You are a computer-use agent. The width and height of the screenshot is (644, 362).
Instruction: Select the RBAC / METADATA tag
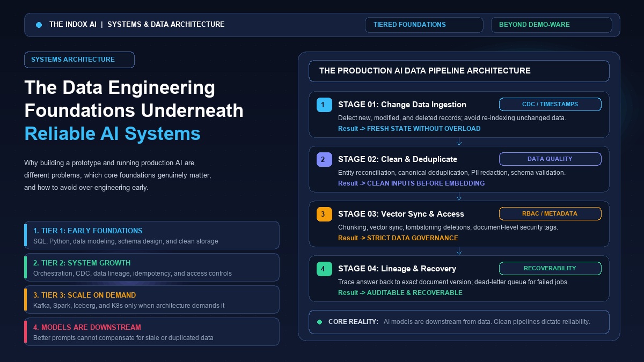(550, 213)
